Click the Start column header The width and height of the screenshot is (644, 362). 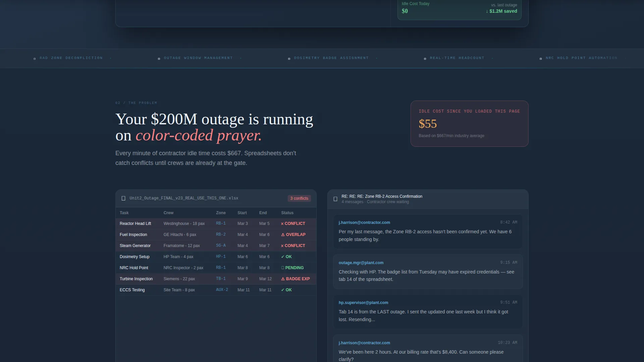point(242,213)
